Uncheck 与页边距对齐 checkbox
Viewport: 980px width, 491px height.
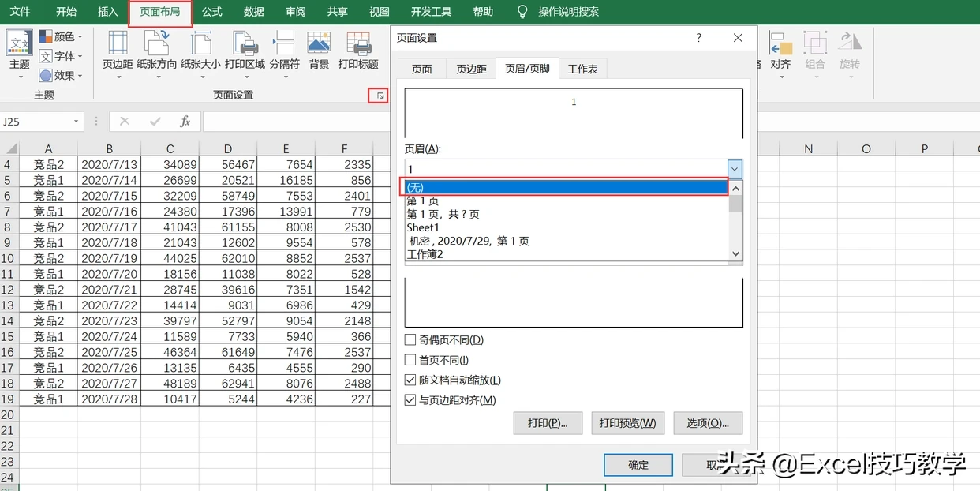click(410, 400)
